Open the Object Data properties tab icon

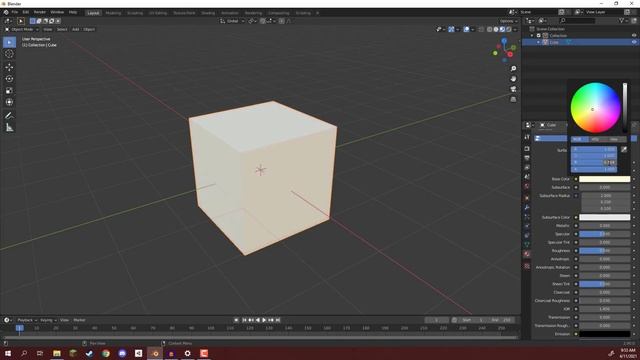coord(527,244)
